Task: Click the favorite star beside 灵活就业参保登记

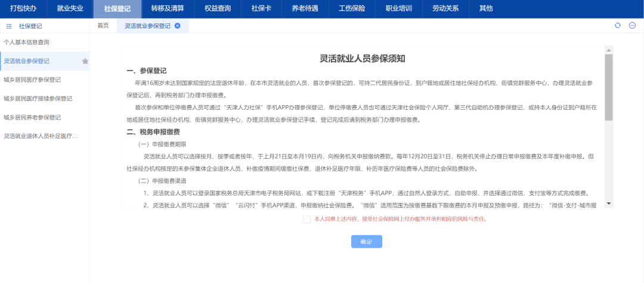Action: (85, 61)
